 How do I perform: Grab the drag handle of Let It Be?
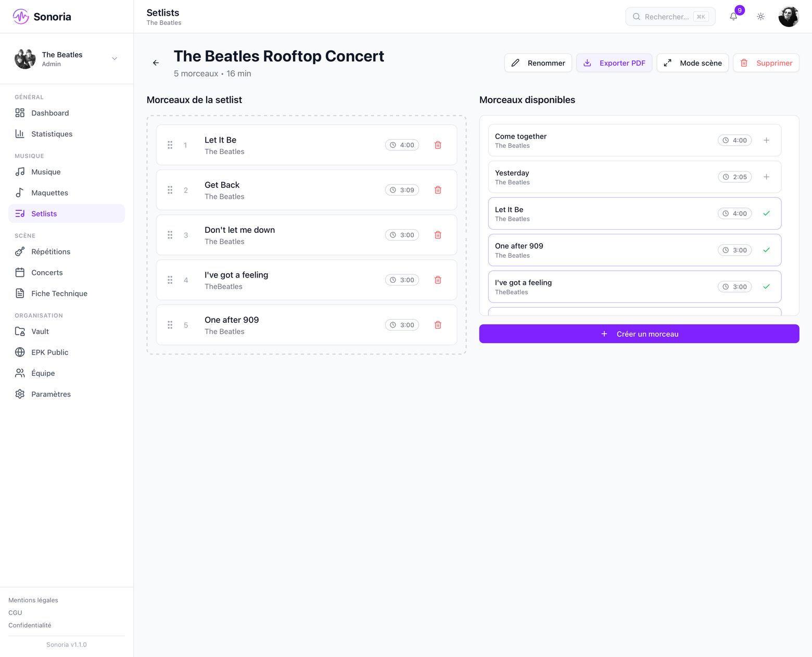pyautogui.click(x=170, y=145)
